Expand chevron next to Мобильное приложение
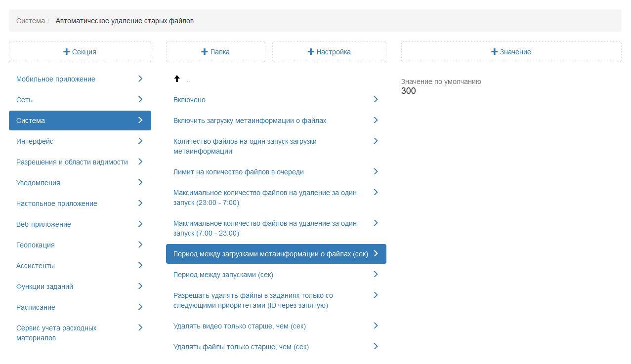631x364 pixels. [x=140, y=79]
